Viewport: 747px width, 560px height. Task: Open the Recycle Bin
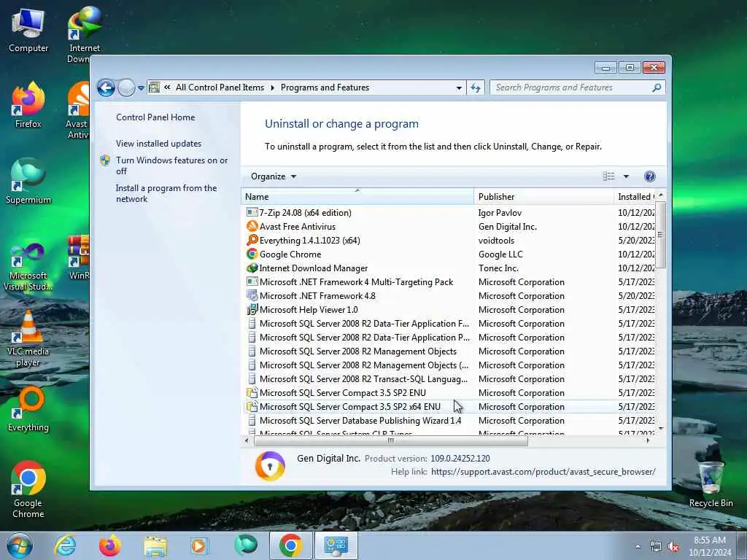pos(711,485)
